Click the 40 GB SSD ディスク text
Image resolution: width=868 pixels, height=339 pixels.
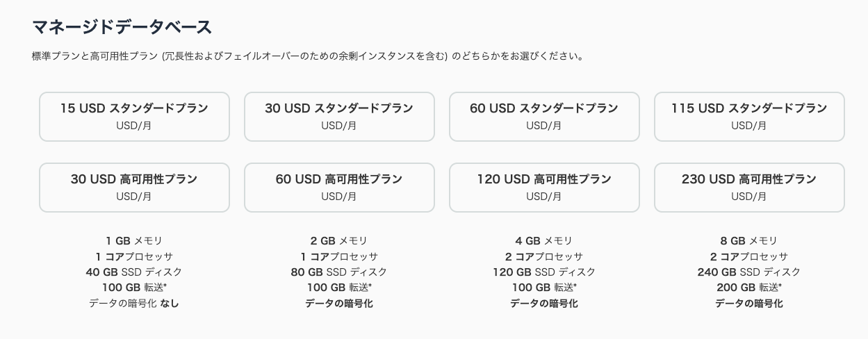pos(134,272)
